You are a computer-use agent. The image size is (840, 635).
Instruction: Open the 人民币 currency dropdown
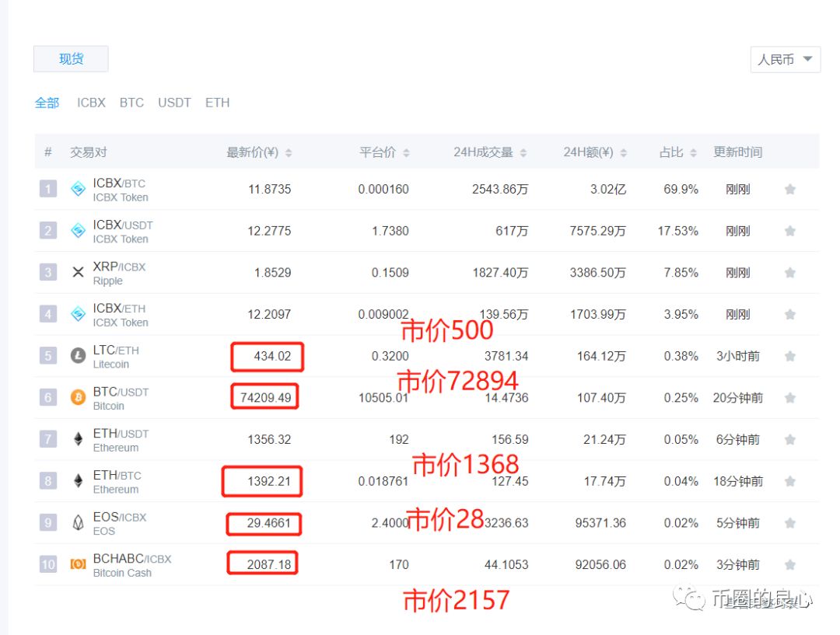[786, 59]
